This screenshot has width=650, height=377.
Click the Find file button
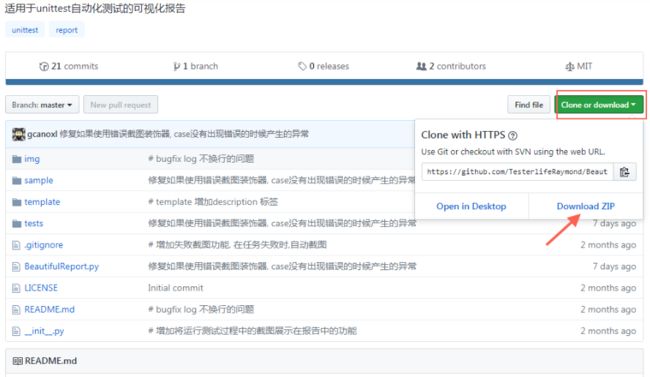coord(529,105)
